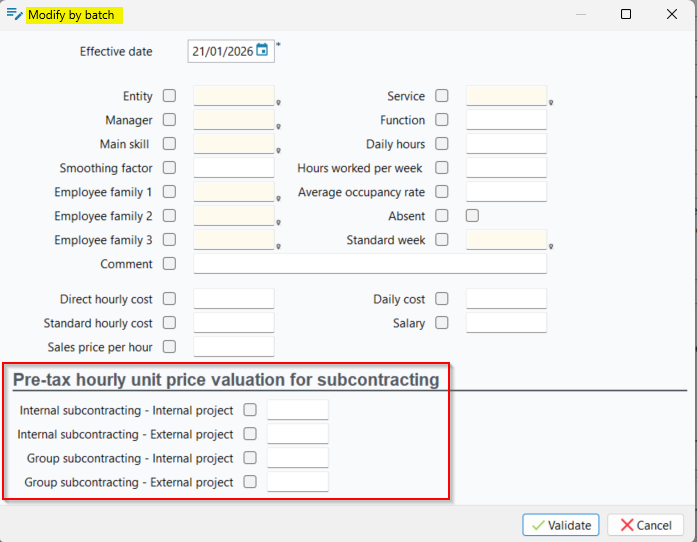
Task: Toggle the Absent value checkbox
Action: coord(472,216)
